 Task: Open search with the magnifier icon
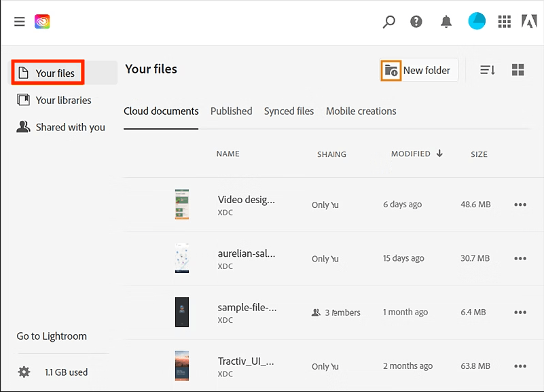pyautogui.click(x=388, y=22)
